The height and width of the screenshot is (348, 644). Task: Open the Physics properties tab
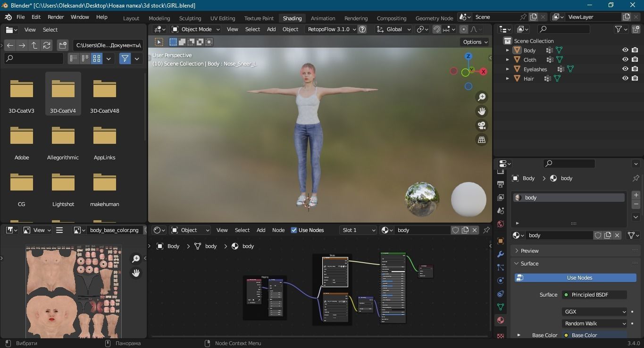pyautogui.click(x=501, y=281)
